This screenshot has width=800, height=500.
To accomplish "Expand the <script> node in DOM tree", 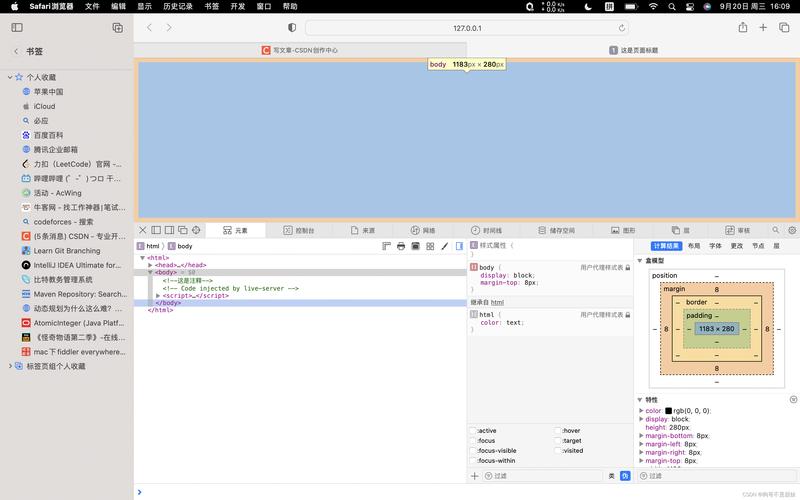I will click(x=158, y=296).
